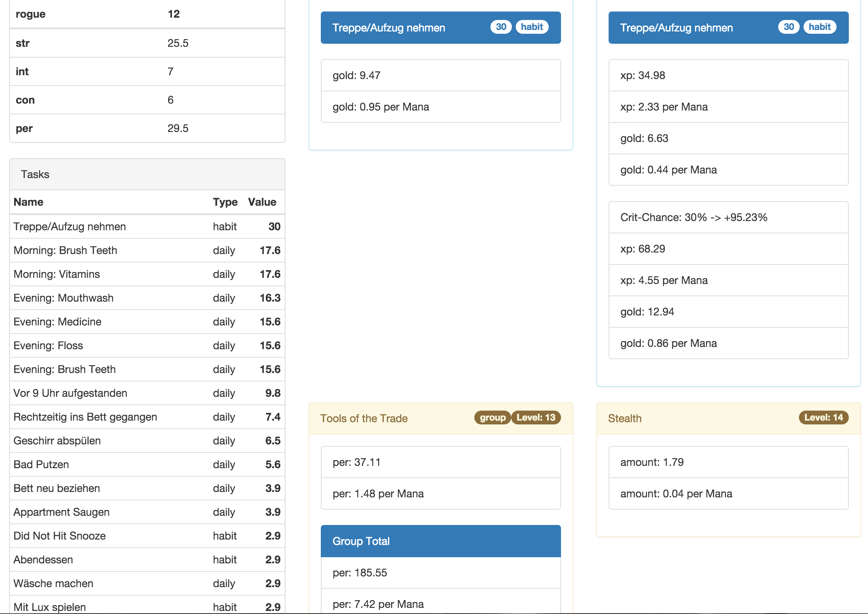Select the 'Evening: Brush Teeth' task row
This screenshot has width=868, height=614.
(147, 369)
